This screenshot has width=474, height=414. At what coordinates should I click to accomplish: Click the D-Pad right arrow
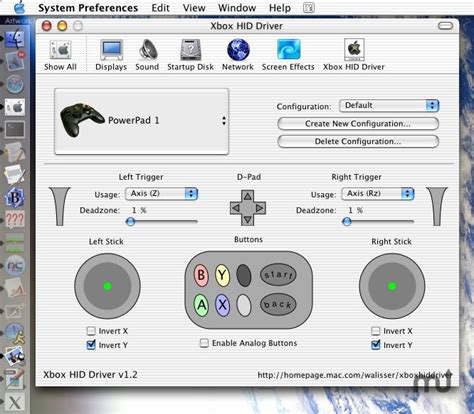259,208
